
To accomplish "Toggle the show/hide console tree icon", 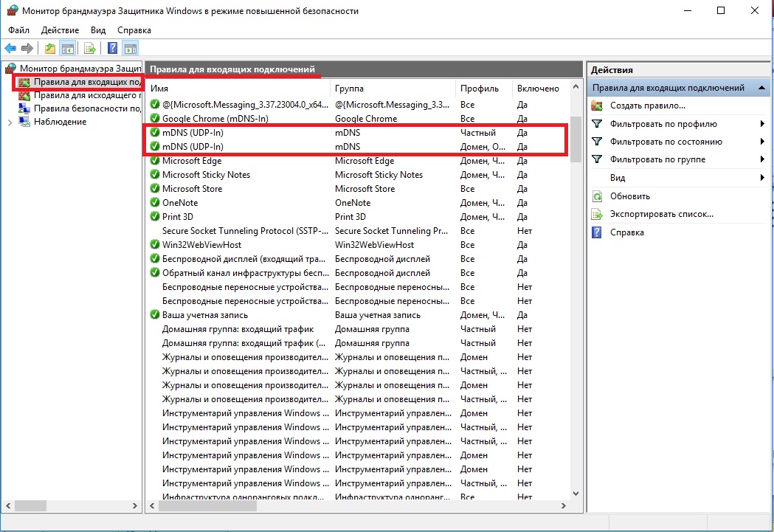I will coord(68,49).
